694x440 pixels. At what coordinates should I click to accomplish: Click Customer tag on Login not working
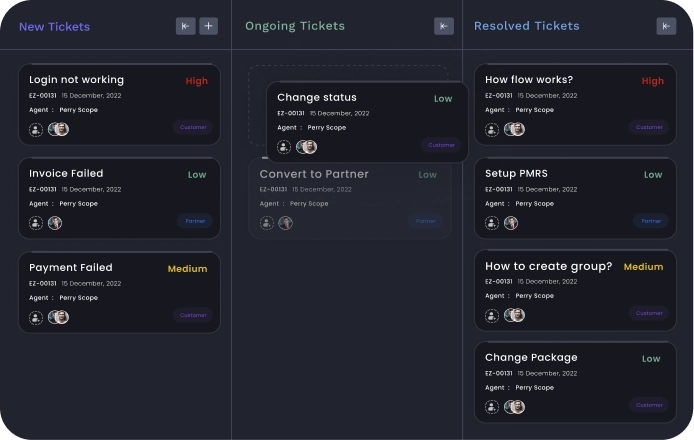(x=193, y=127)
